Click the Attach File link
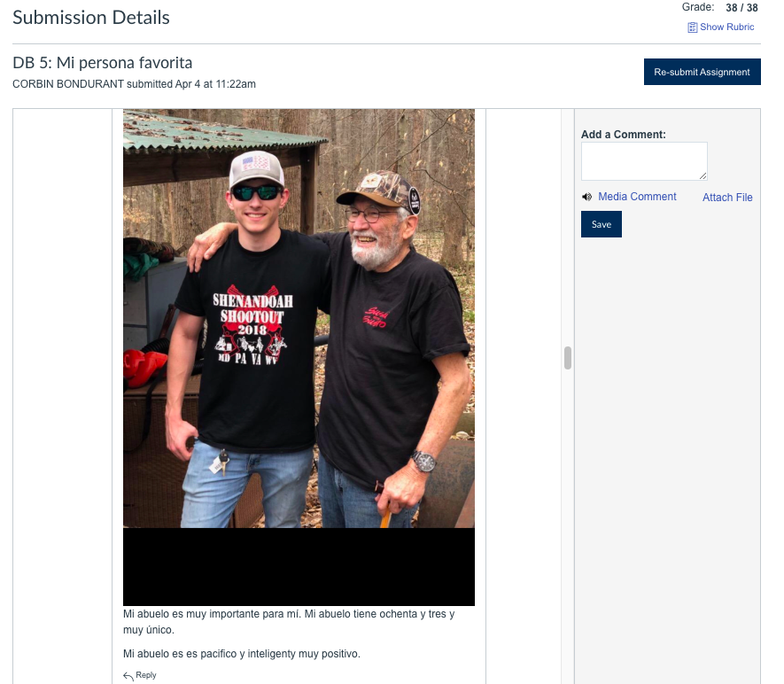The width and height of the screenshot is (784, 684). (727, 198)
